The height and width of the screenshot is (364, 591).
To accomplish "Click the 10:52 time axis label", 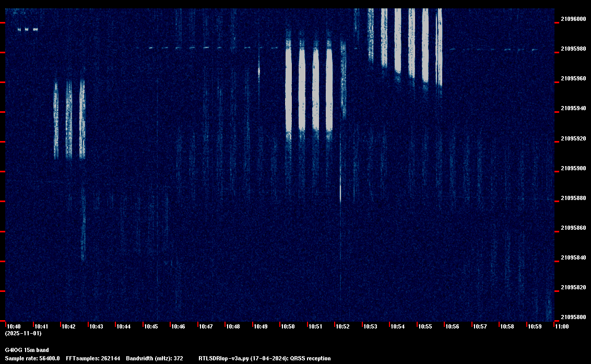I will (x=343, y=326).
